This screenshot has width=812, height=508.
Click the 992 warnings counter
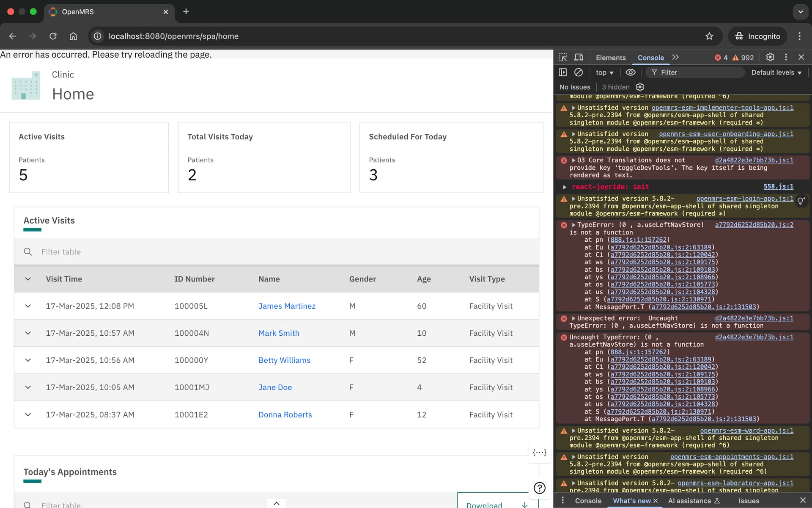coord(743,58)
